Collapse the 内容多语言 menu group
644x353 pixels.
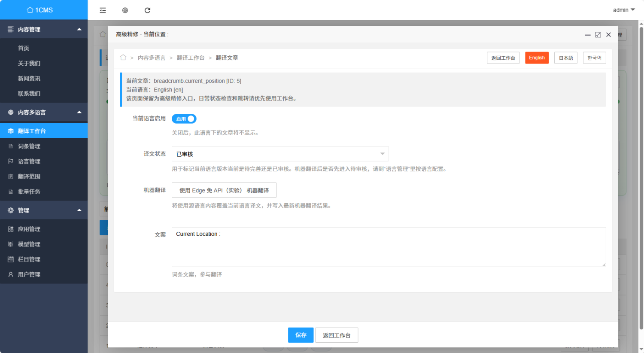point(79,112)
